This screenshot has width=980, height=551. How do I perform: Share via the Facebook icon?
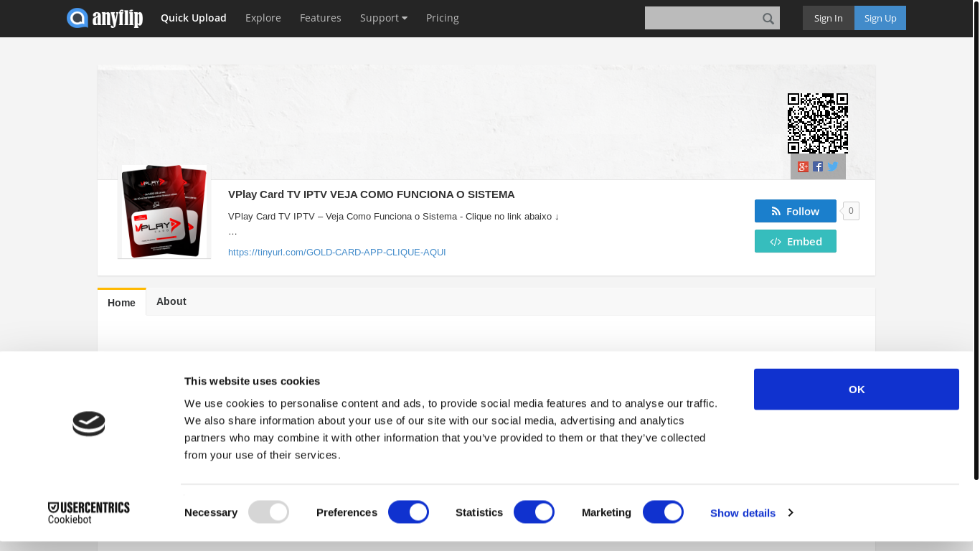tap(818, 167)
